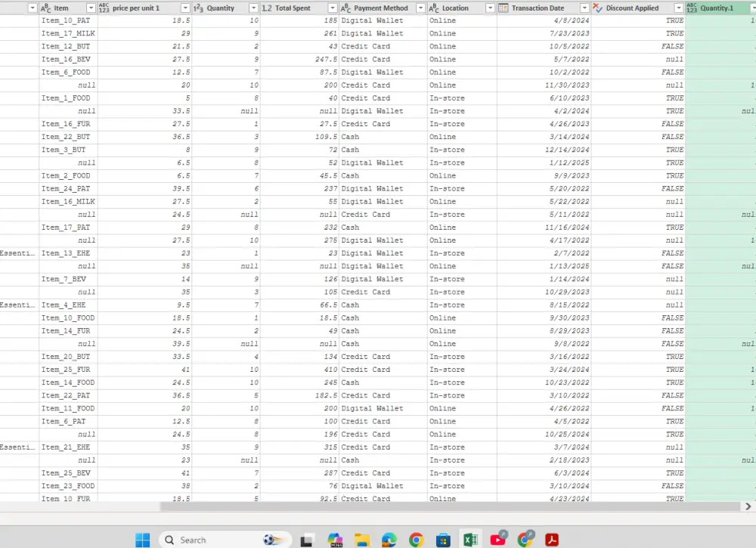Select the Item column header
Viewport: 756px width, 548px height.
coord(68,8)
